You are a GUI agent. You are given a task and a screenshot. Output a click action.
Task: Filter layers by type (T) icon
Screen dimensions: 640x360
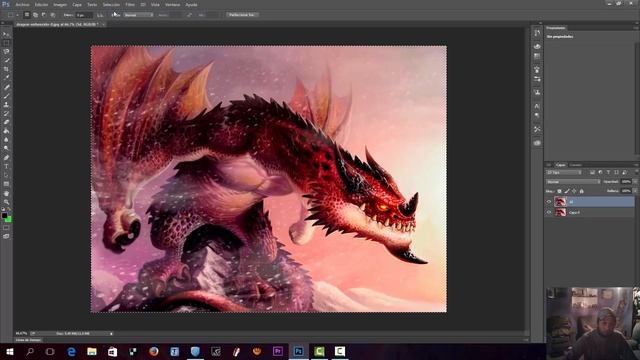click(608, 173)
